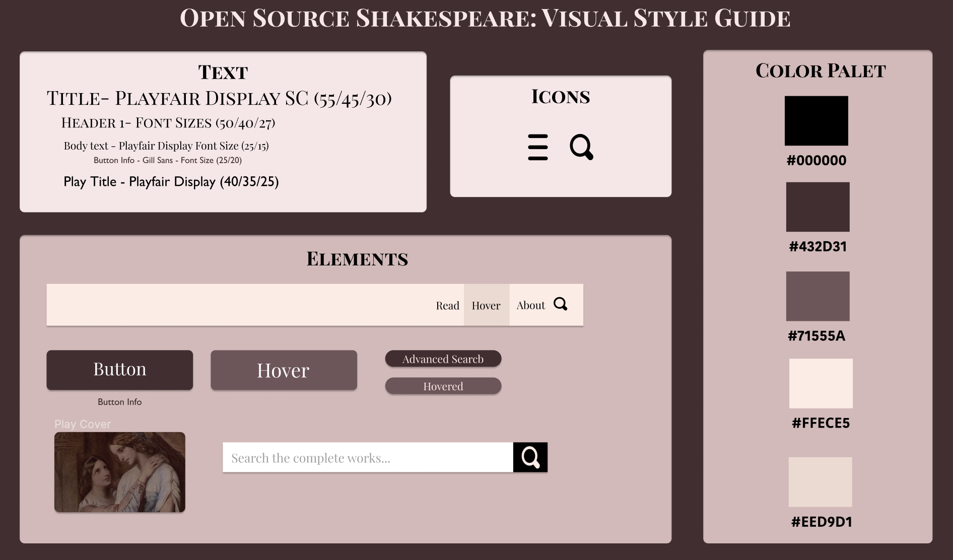Click the dark Button element
The image size is (953, 560).
click(120, 370)
